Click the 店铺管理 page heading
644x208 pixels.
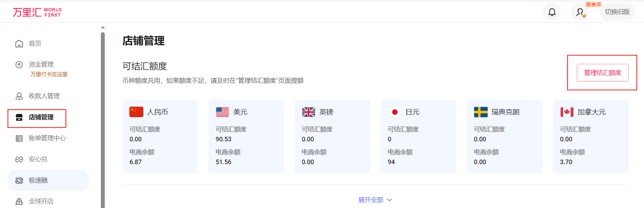143,41
